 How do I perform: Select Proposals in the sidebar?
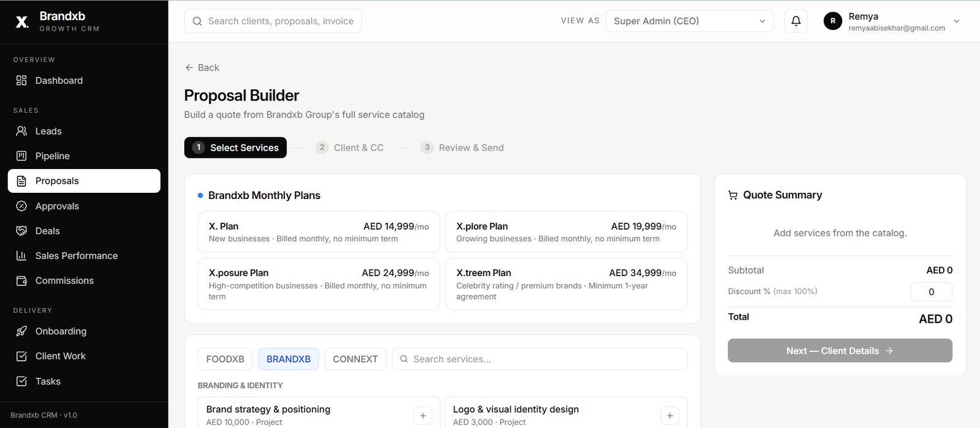[84, 181]
